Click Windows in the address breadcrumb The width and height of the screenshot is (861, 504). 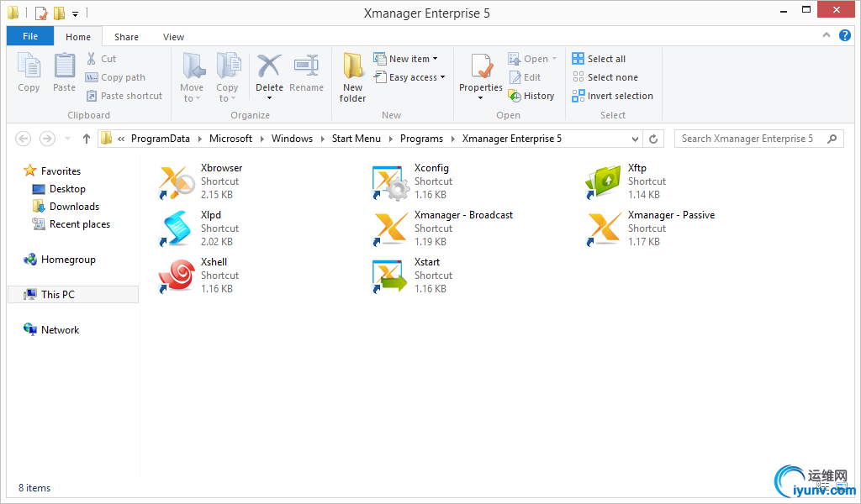coord(292,139)
